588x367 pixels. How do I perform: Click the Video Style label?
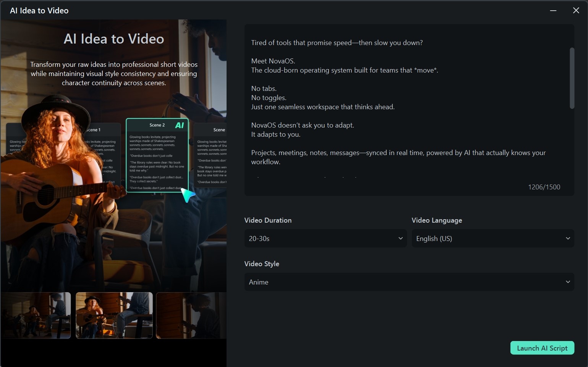point(262,264)
